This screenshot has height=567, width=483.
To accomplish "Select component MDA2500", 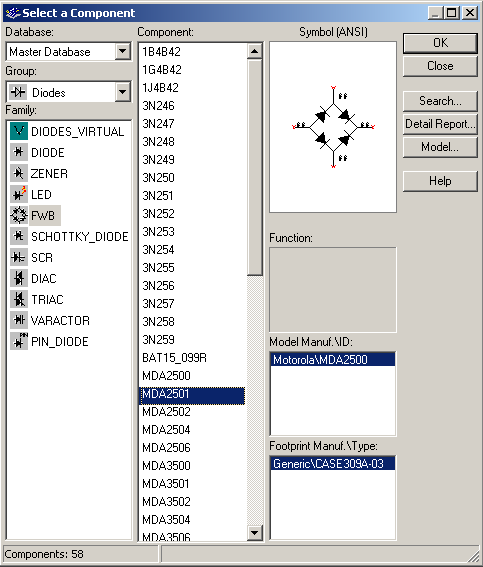I will [x=166, y=376].
